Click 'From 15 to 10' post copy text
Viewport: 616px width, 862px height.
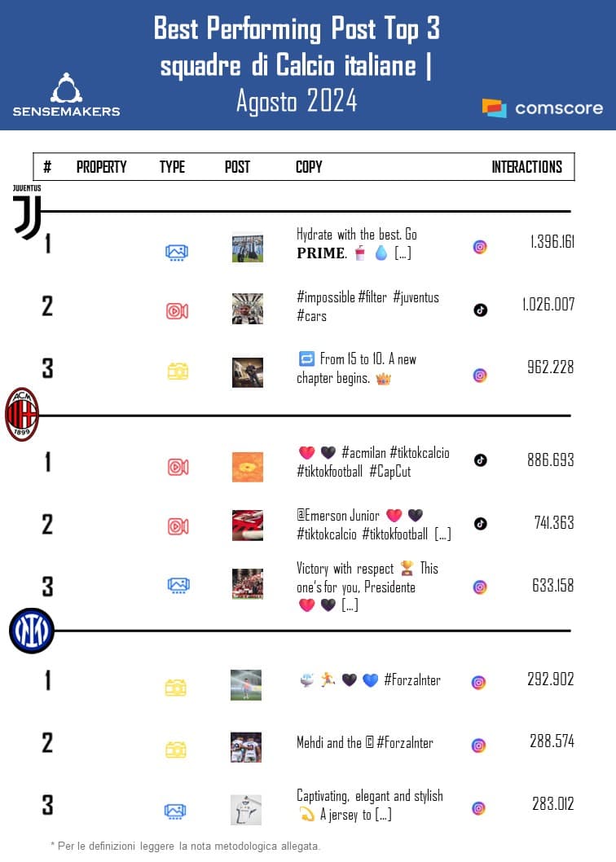359,368
